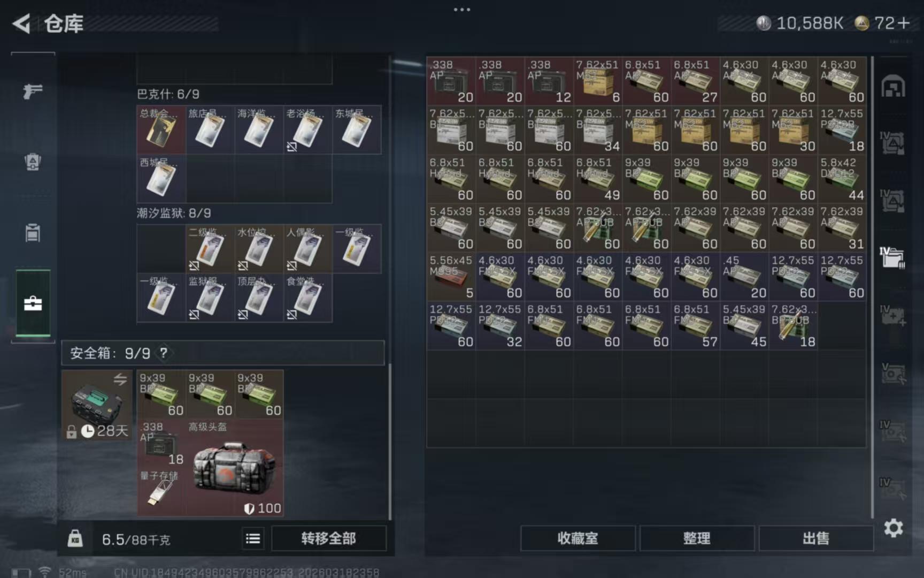Open the IV medical case storage tab

click(x=892, y=316)
